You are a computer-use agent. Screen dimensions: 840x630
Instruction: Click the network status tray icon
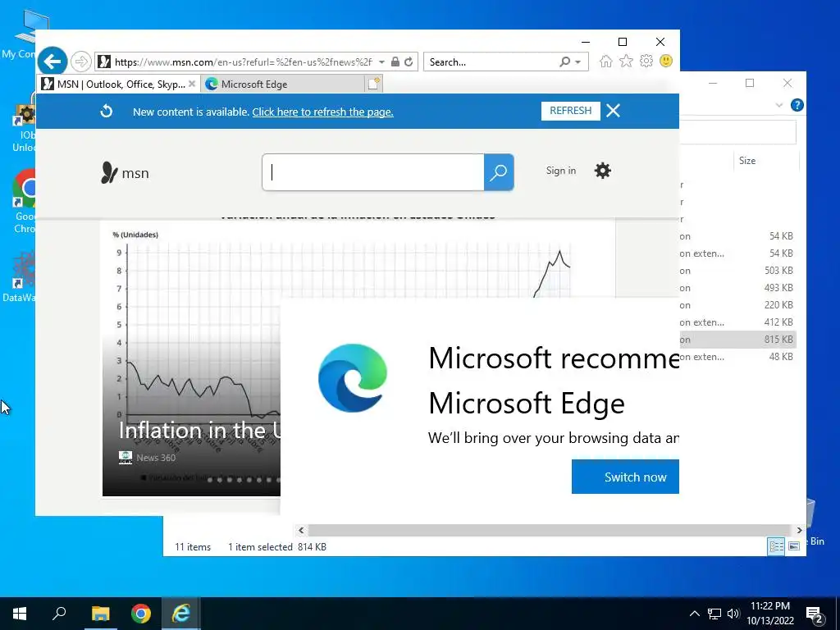click(x=714, y=614)
